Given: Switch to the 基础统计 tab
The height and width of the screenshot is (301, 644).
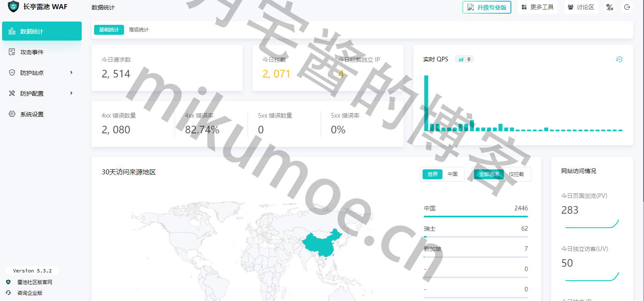Looking at the screenshot, I should [x=109, y=30].
